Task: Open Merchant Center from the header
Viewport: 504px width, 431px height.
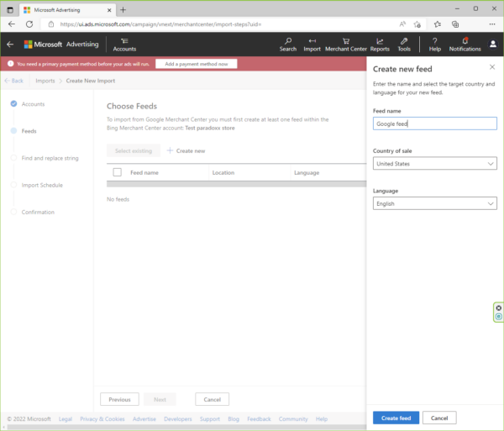Action: tap(346, 45)
